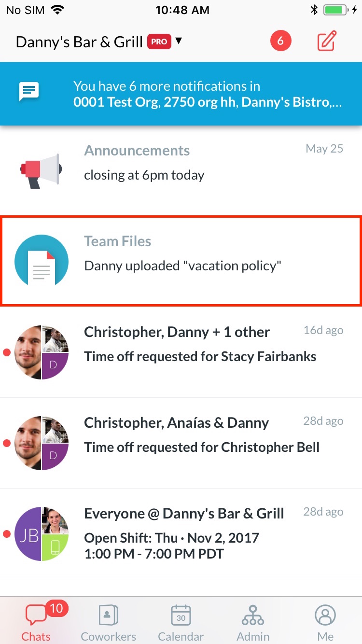Switch to the Coworkers tab
362x644 pixels.
[108, 623]
